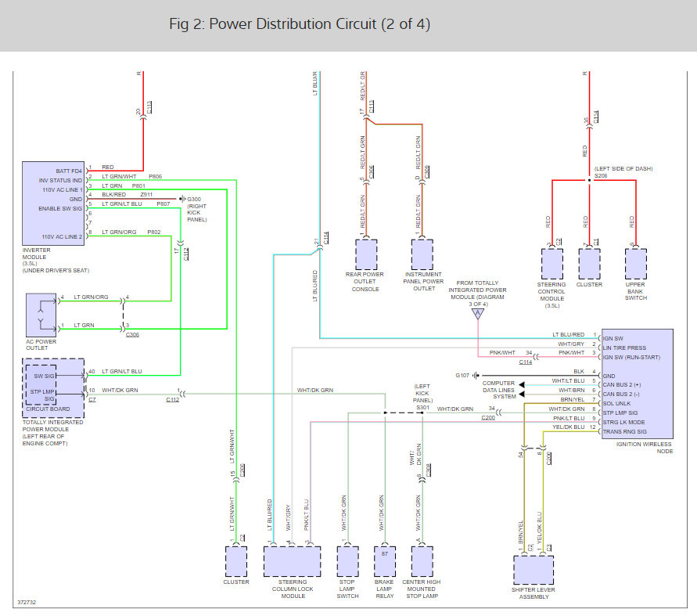Click the Upper Bank Switch box

(636, 264)
